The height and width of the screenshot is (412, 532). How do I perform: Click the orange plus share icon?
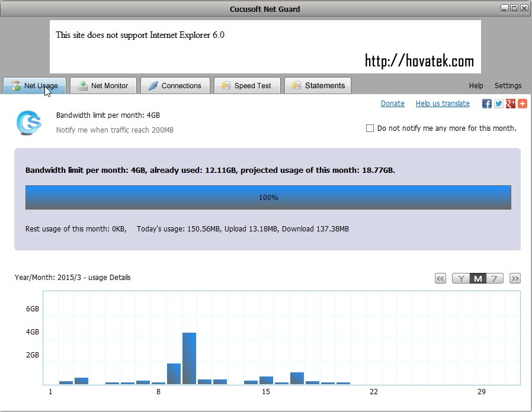(523, 104)
